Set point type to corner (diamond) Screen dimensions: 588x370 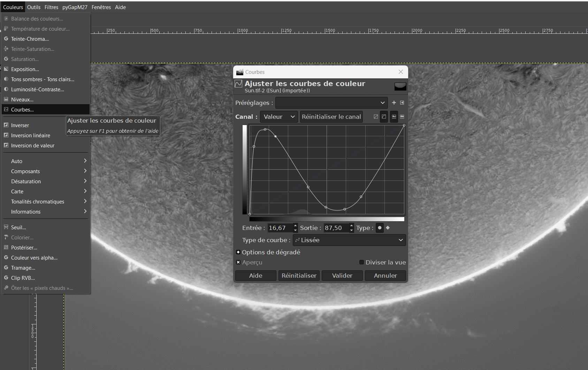click(388, 228)
